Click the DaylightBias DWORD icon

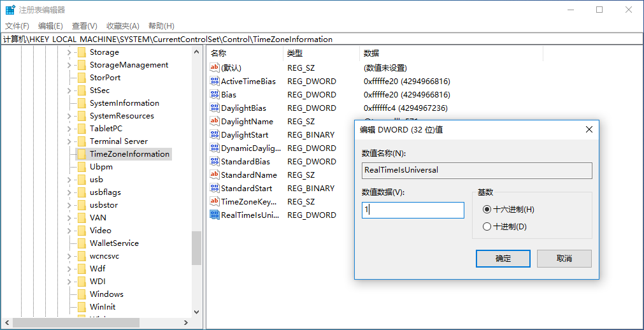[x=215, y=108]
